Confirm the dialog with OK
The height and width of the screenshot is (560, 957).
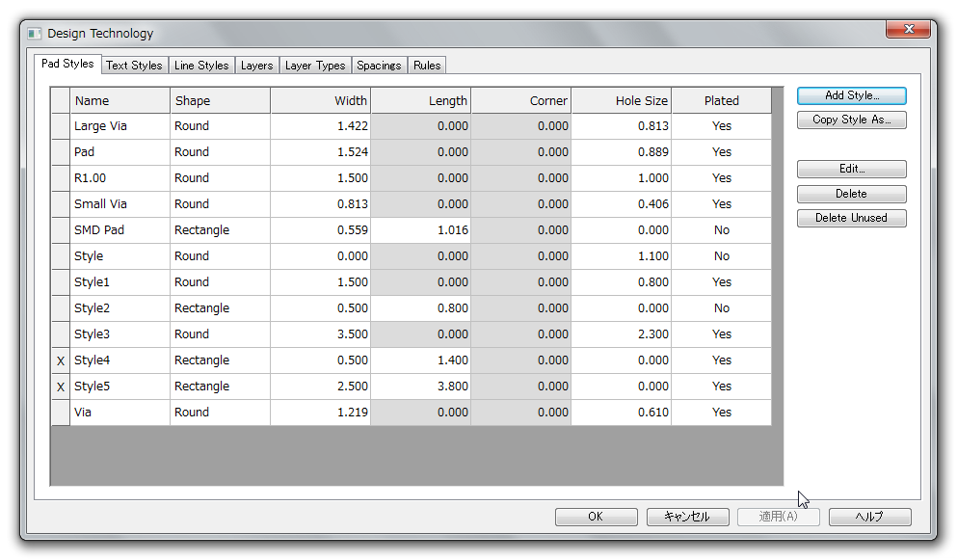coord(596,517)
